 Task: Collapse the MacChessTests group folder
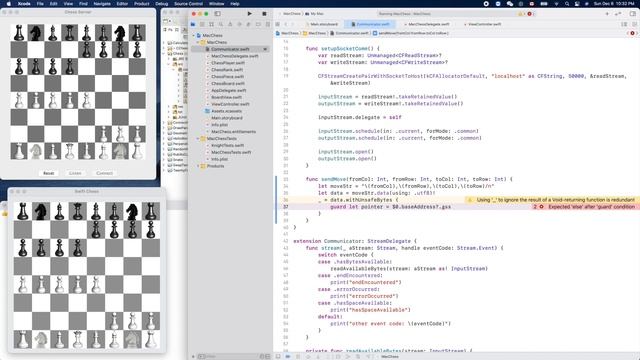click(x=198, y=139)
